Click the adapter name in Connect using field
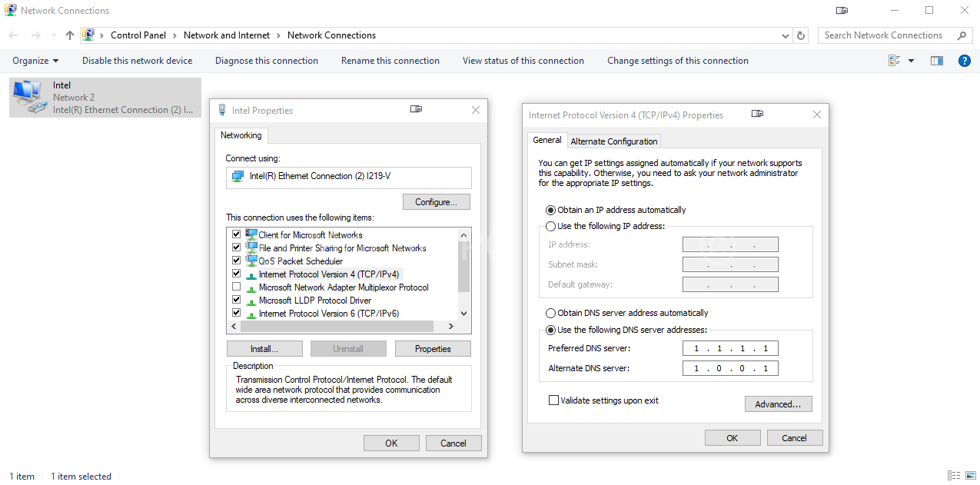 320,176
